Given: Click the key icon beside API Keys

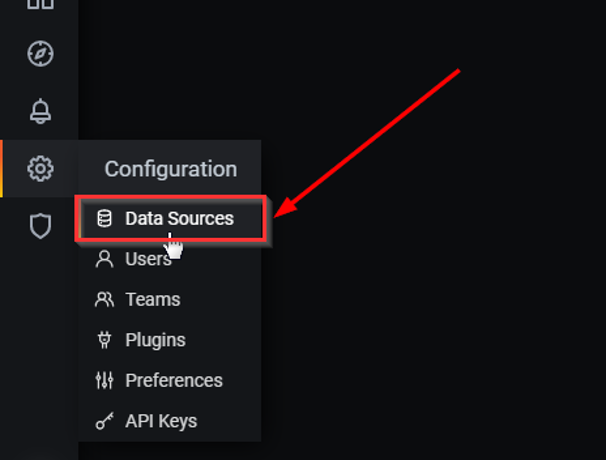Looking at the screenshot, I should pyautogui.click(x=104, y=421).
